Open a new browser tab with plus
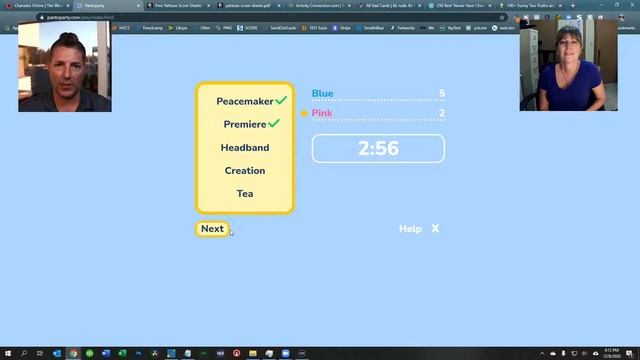Image resolution: width=640 pixels, height=360 pixels. coord(573,6)
